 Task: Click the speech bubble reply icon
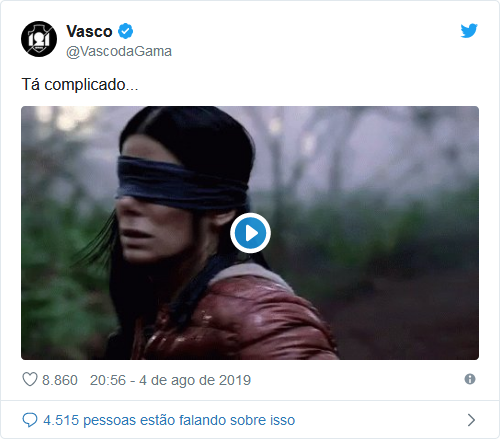(30, 420)
